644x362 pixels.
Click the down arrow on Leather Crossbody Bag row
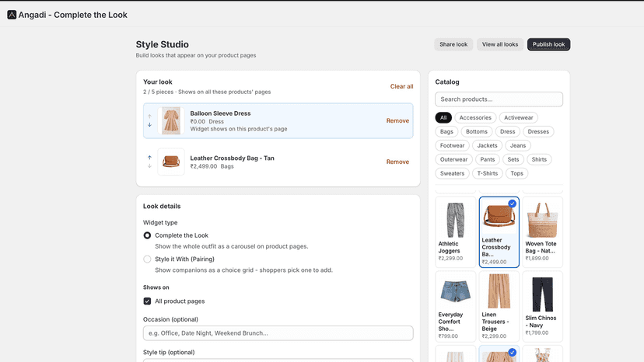point(149,165)
